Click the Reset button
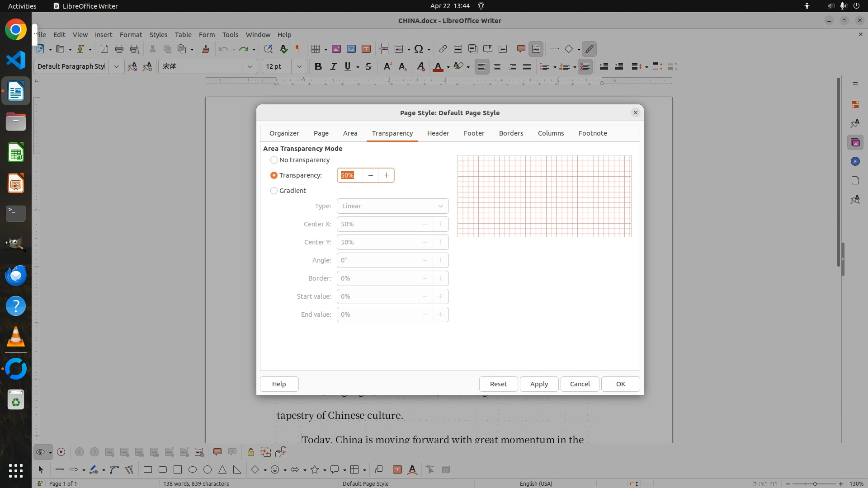Image resolution: width=868 pixels, height=488 pixels. (498, 384)
